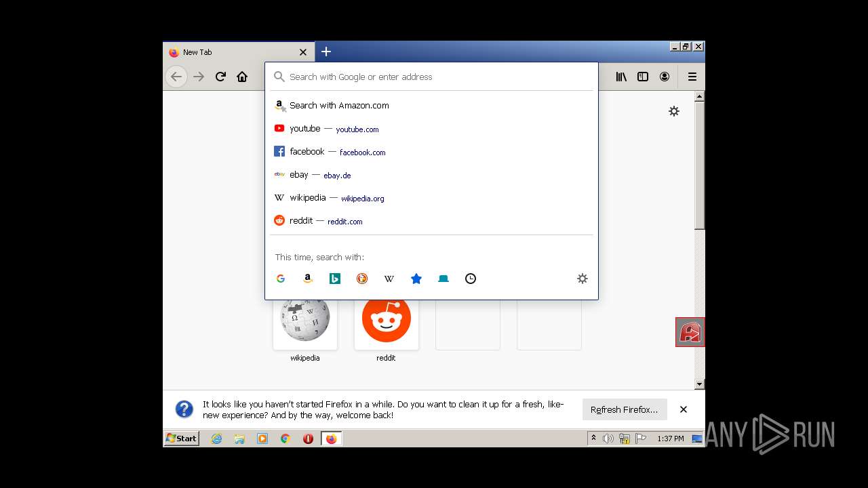Click the 1:37 PM clock
The height and width of the screenshot is (488, 868).
tap(671, 439)
